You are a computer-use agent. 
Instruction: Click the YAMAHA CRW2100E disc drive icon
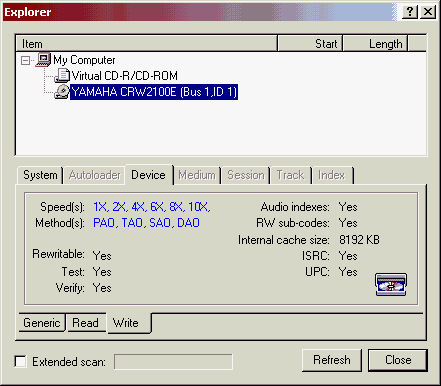[x=62, y=92]
